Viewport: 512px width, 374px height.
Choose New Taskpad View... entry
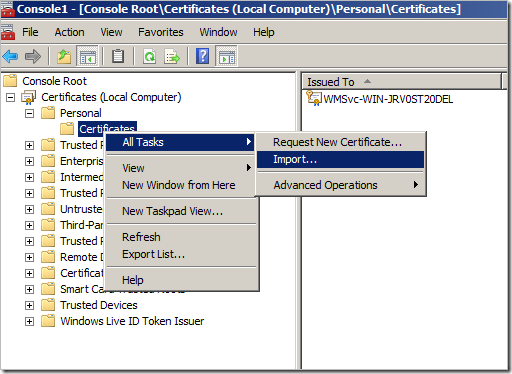point(181,211)
